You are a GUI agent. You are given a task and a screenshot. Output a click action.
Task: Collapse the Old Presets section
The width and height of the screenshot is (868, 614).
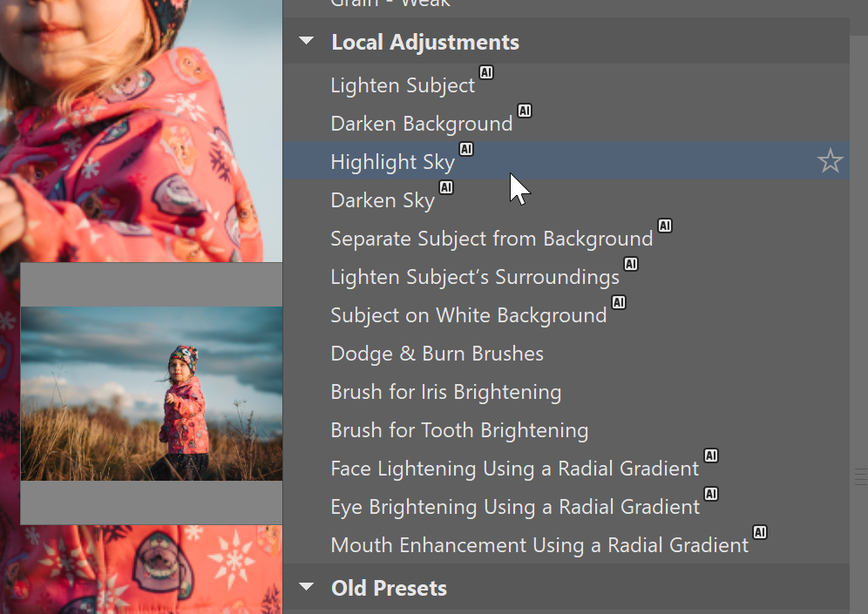click(x=306, y=588)
